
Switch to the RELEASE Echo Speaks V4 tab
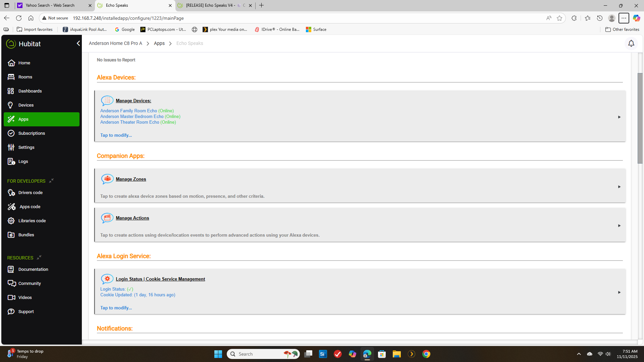(211, 5)
